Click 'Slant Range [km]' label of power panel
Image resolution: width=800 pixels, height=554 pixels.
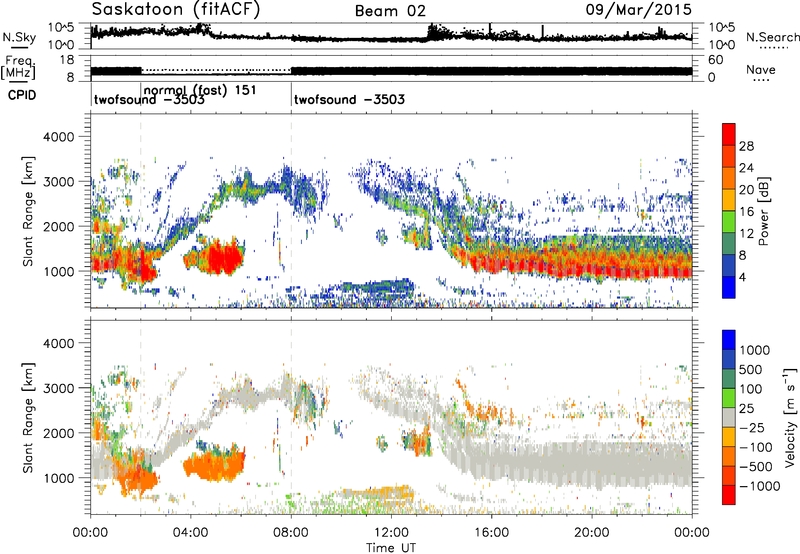[x=28, y=211]
